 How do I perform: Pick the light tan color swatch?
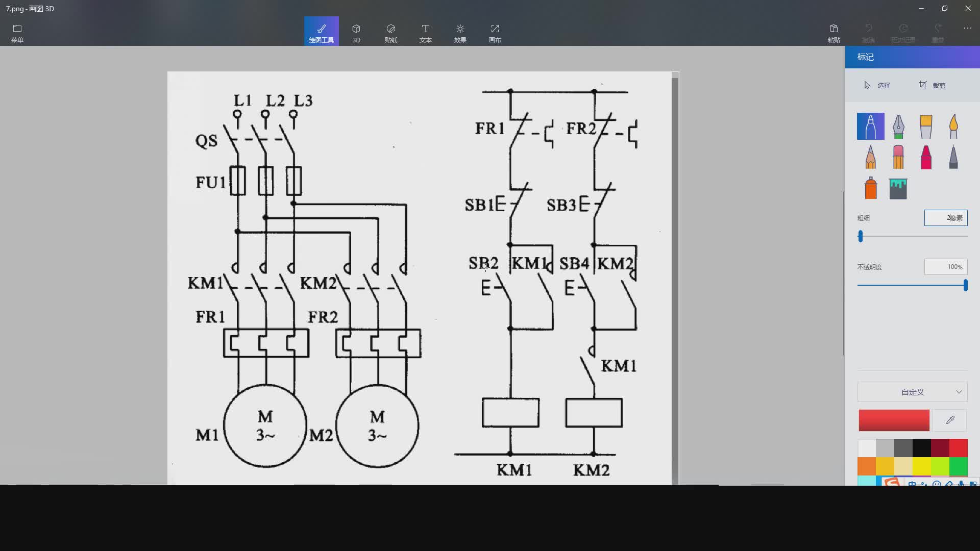click(903, 466)
